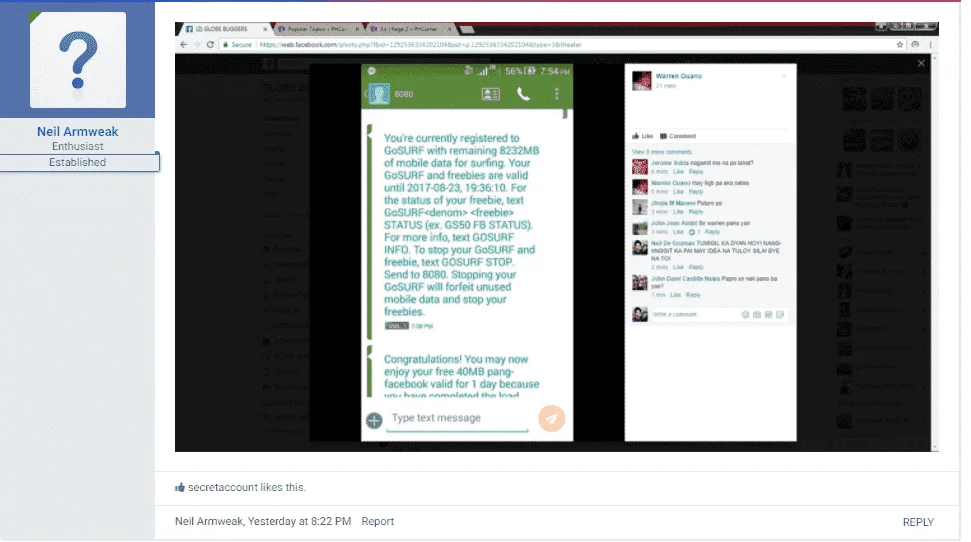
Task: Report this post
Action: point(378,522)
